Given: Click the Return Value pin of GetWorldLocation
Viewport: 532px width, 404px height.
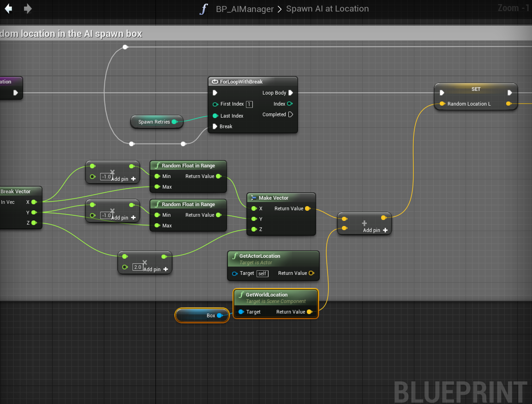Looking at the screenshot, I should (x=309, y=312).
